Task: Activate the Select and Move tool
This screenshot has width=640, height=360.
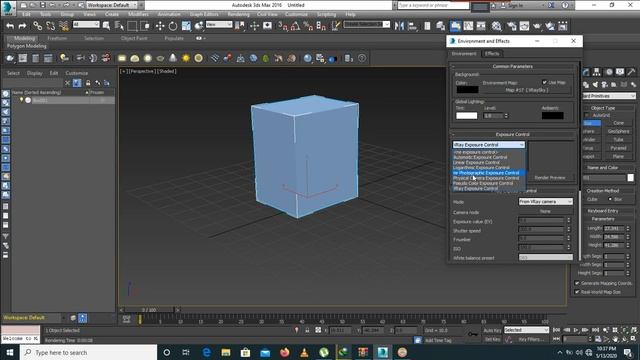Action: [160, 26]
